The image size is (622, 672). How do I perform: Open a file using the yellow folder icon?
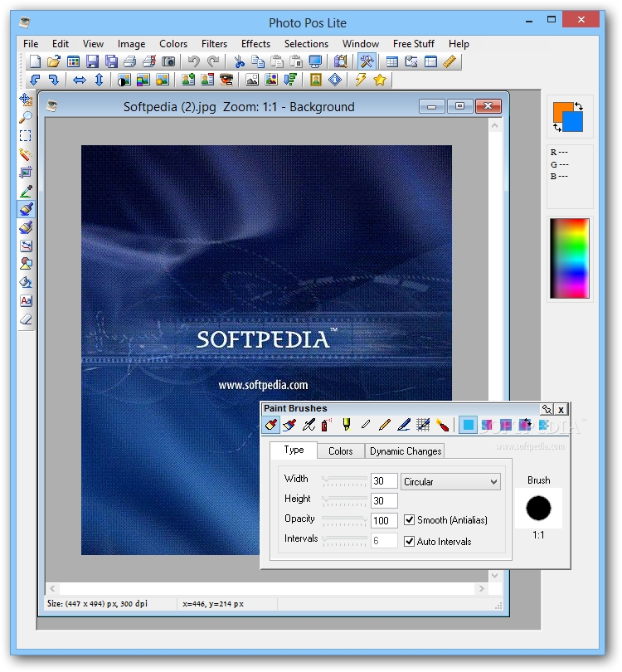[x=54, y=61]
